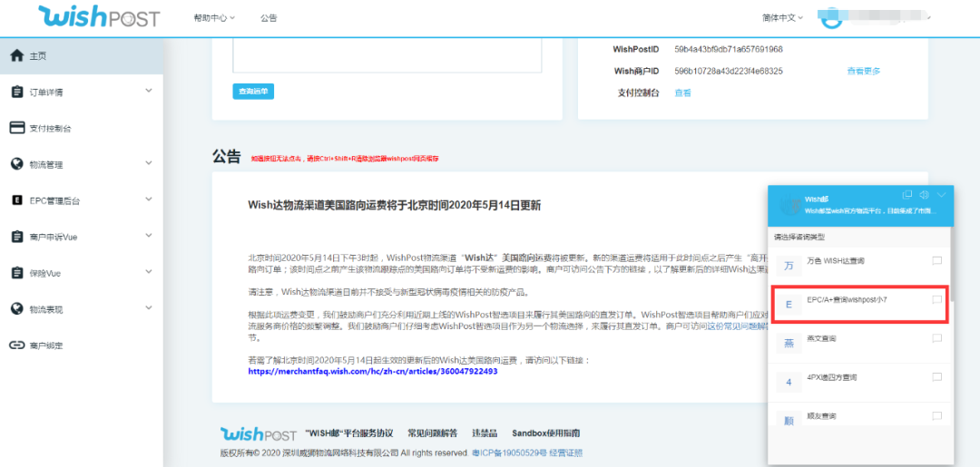Click the clipboard icon beside 保险Vue

(x=17, y=273)
